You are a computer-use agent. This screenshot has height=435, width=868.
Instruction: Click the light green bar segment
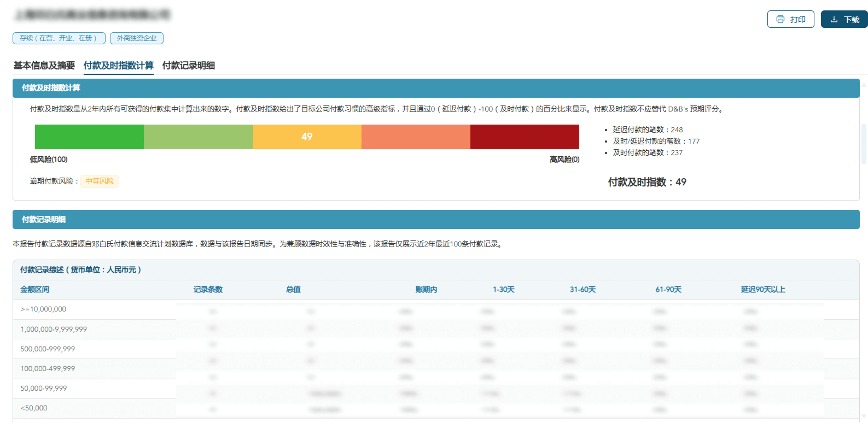(x=198, y=137)
